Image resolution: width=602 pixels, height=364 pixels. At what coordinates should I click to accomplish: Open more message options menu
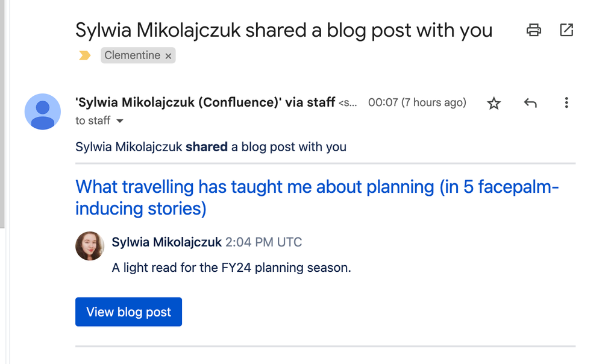click(x=566, y=103)
